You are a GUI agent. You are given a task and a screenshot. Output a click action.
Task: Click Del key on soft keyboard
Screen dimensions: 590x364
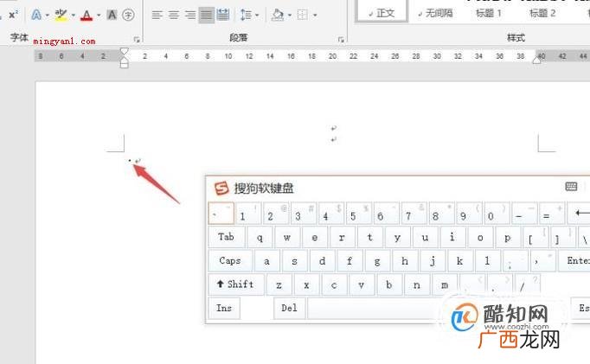tap(289, 308)
